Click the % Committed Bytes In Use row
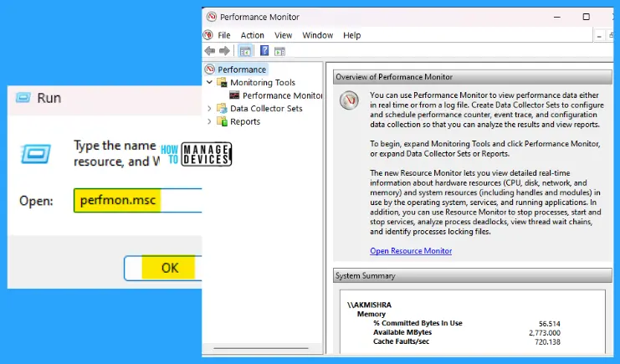This screenshot has height=364, width=620. 467,323
